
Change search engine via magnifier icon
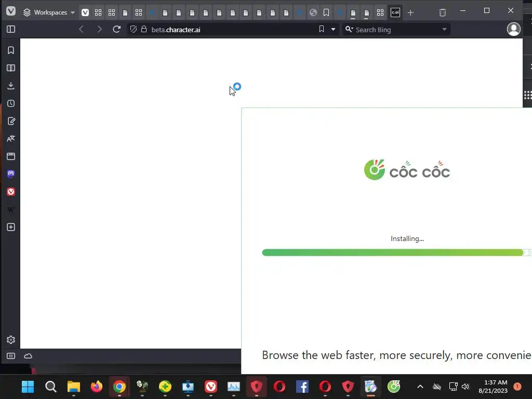click(349, 30)
